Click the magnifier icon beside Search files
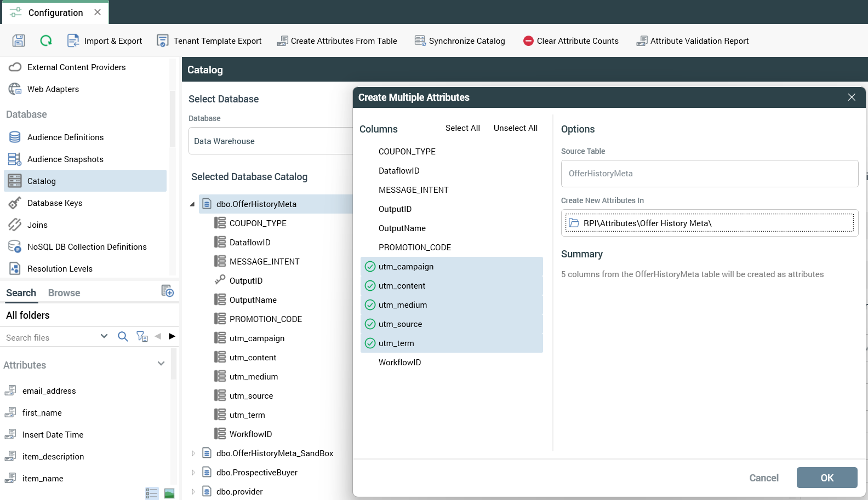Viewport: 868px width, 500px height. (123, 337)
